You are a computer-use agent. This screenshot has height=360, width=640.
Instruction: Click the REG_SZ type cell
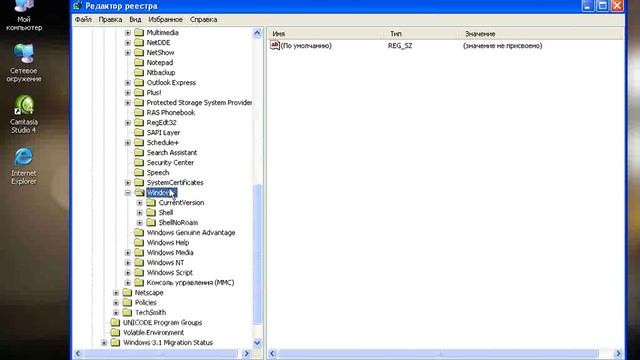[400, 46]
